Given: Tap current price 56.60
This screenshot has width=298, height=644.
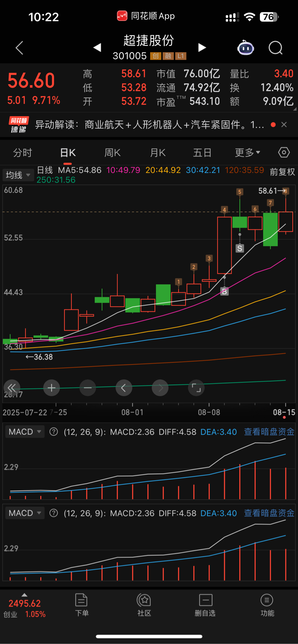Looking at the screenshot, I should (x=31, y=81).
